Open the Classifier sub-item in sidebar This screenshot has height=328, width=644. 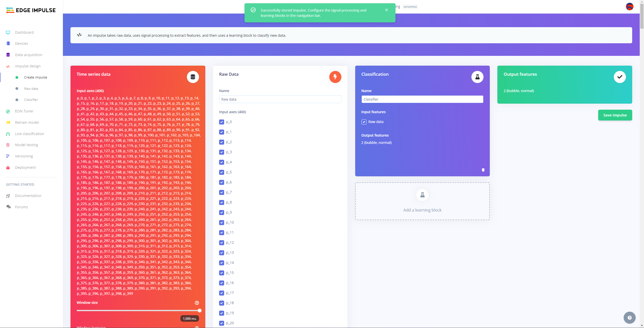point(31,100)
